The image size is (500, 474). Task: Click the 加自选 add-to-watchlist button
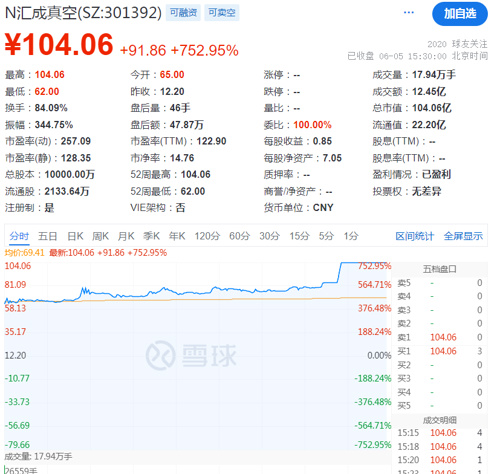point(460,14)
